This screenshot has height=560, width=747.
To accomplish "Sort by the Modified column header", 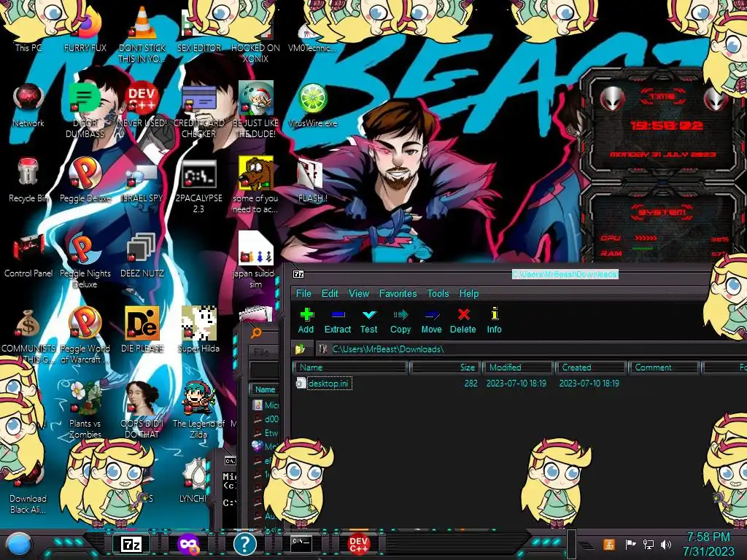I will [x=519, y=367].
